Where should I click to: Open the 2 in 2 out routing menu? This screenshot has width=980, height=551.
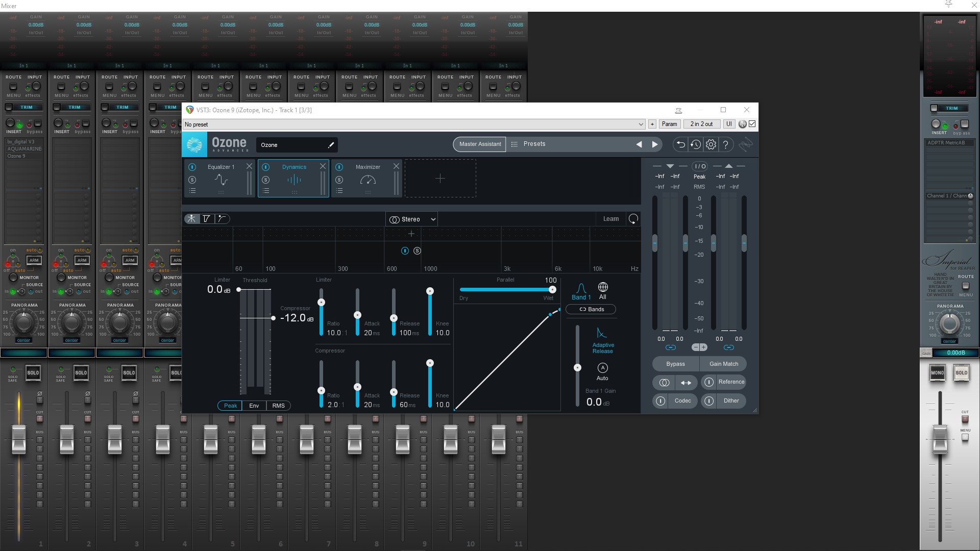[701, 124]
